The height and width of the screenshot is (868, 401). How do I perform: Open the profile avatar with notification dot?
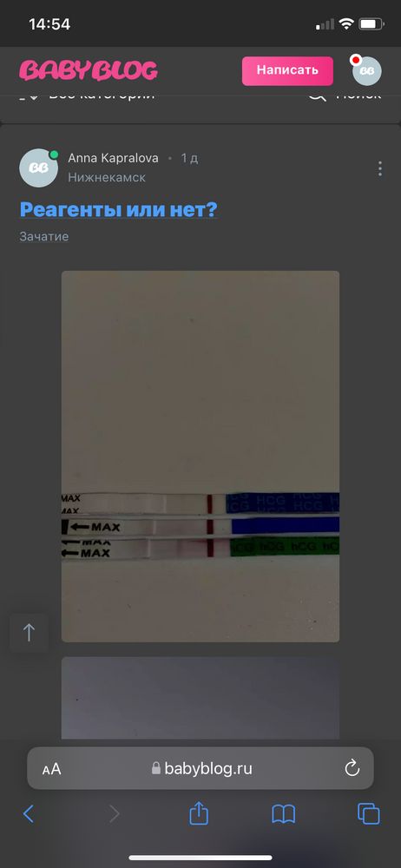pos(366,70)
